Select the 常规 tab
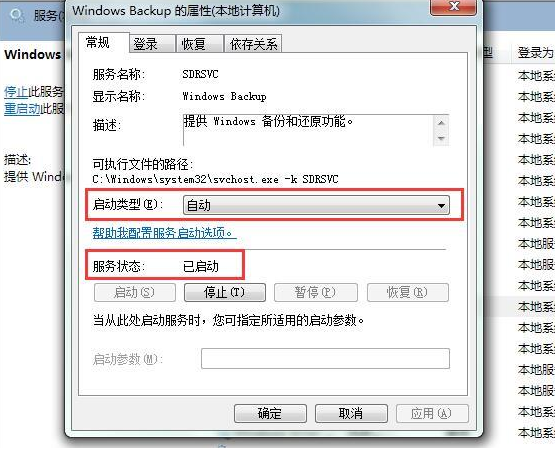 [103, 43]
